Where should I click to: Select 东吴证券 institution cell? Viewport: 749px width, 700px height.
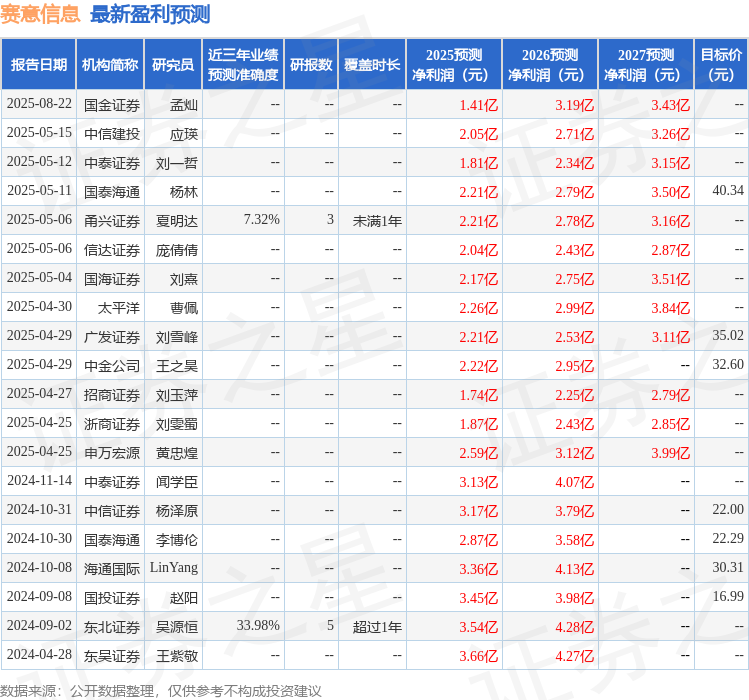112,656
